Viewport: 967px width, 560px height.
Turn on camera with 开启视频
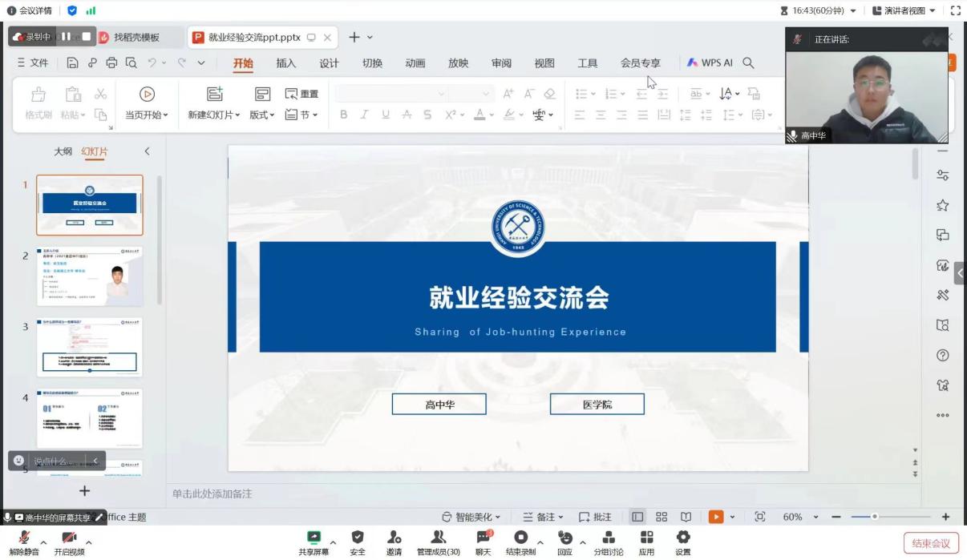(69, 538)
